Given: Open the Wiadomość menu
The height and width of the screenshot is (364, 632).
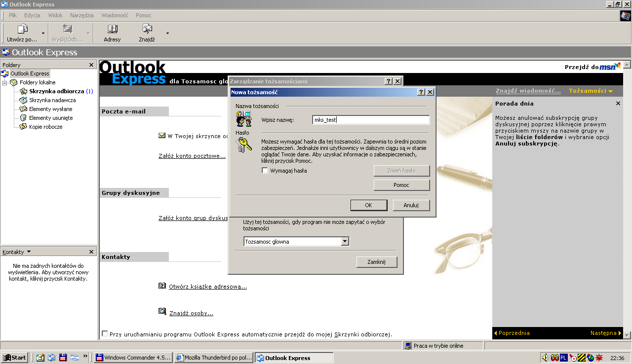Looking at the screenshot, I should pos(115,15).
